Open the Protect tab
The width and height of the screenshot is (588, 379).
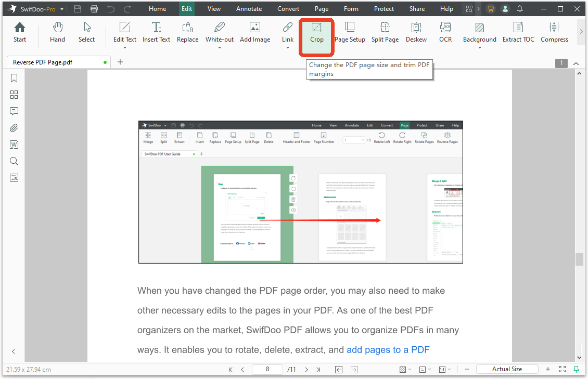[384, 9]
